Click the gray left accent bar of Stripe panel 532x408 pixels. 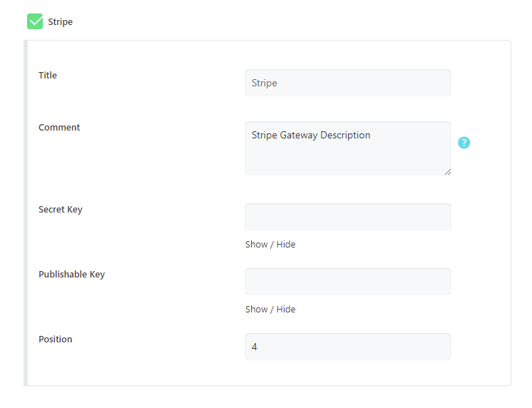pos(26,213)
